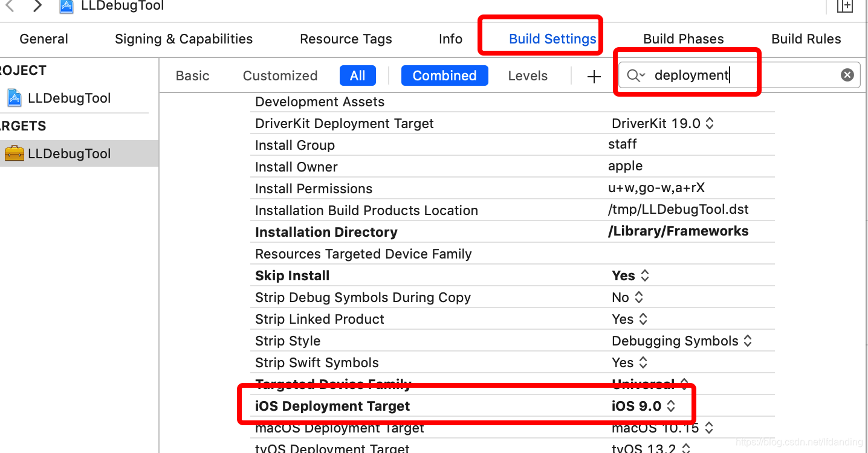Click the blue project icon beside LLDebugTool
Screen dimensions: 868x453
point(15,98)
